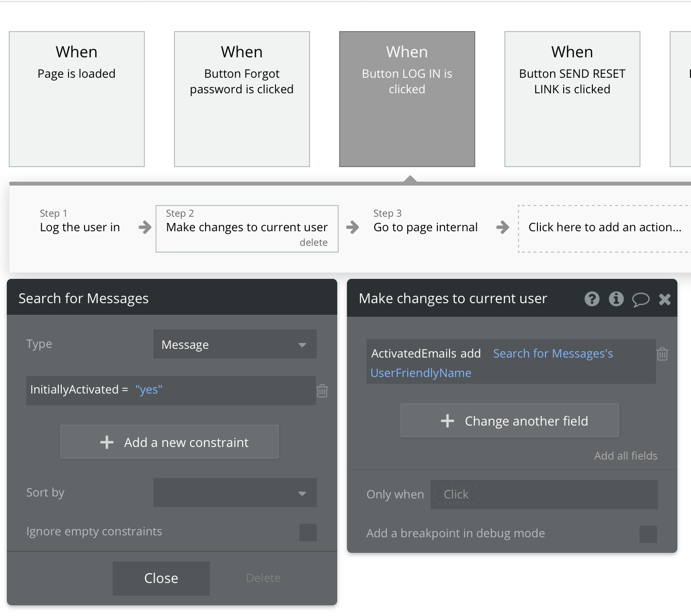Click the Close button in Search panel
This screenshot has height=616, width=691.
click(161, 579)
